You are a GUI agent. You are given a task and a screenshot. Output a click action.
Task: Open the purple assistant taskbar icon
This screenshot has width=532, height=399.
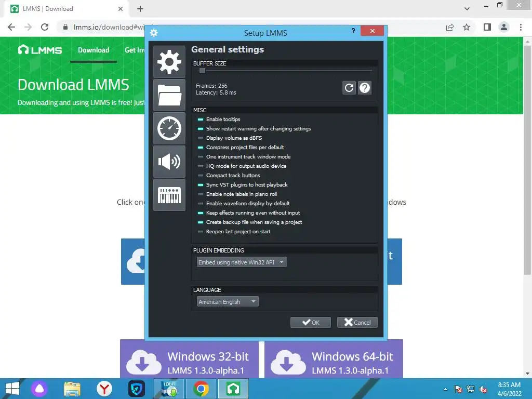pos(39,389)
